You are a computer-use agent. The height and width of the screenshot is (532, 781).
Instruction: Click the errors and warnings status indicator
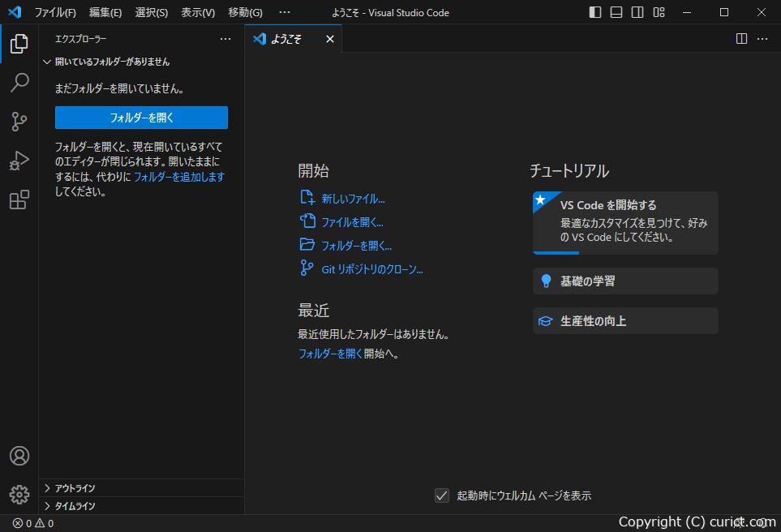pos(33,523)
